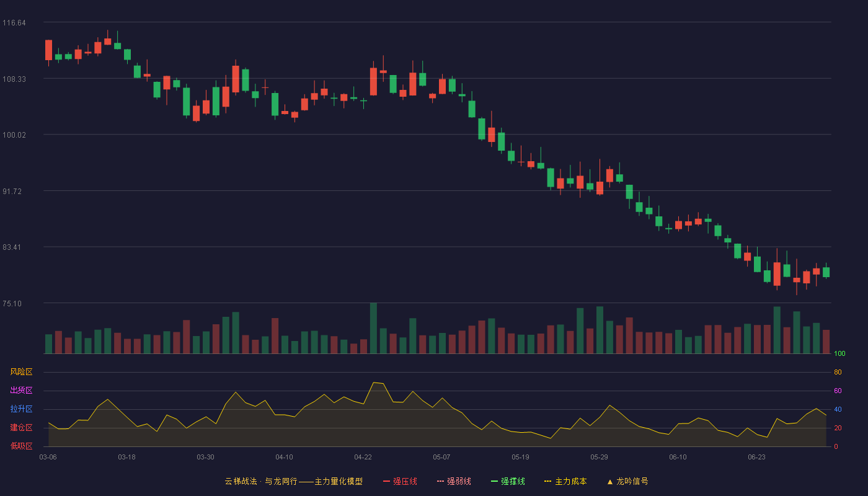Toggle the 云梯战法 主力量化模型 legend entry
Viewport: 868px width, 496px height.
pyautogui.click(x=293, y=481)
